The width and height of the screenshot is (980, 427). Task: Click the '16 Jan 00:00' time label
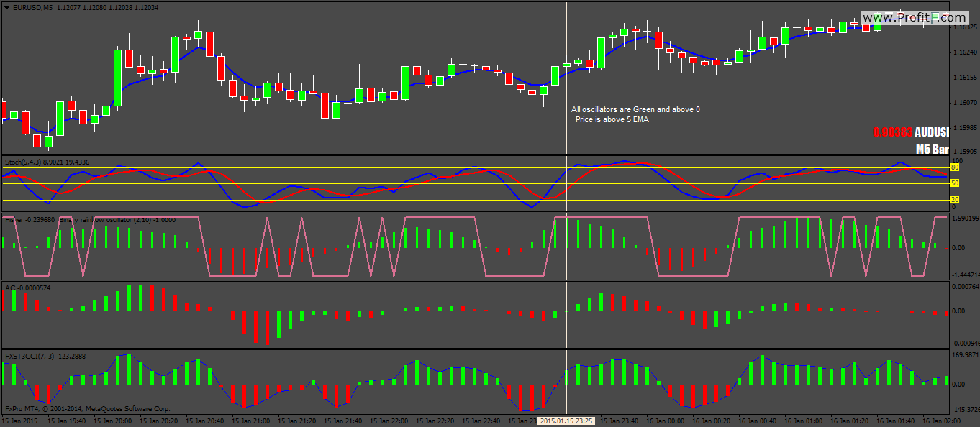pos(666,421)
